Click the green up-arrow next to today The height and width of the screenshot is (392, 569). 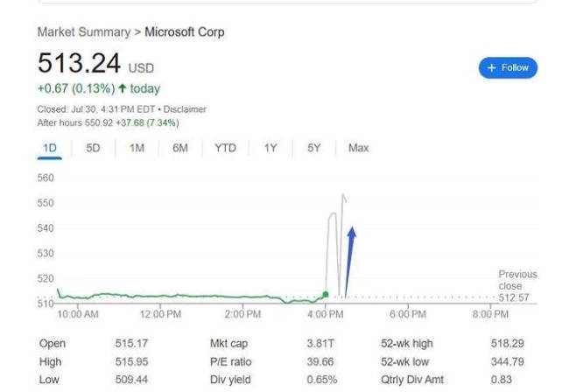(123, 88)
